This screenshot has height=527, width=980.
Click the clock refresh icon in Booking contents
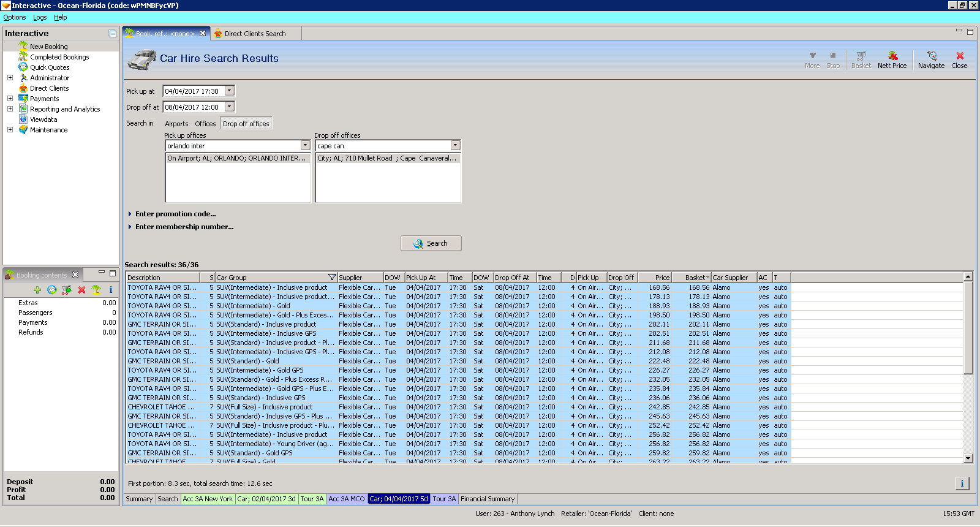[52, 290]
